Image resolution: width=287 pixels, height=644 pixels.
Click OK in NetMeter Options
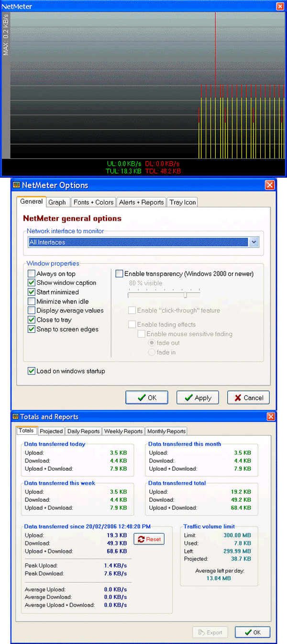(x=147, y=397)
